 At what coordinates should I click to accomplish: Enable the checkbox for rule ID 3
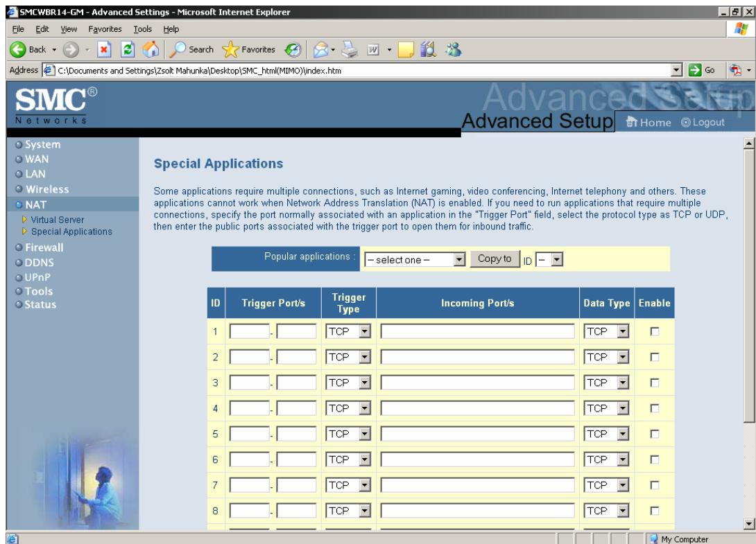pos(654,383)
